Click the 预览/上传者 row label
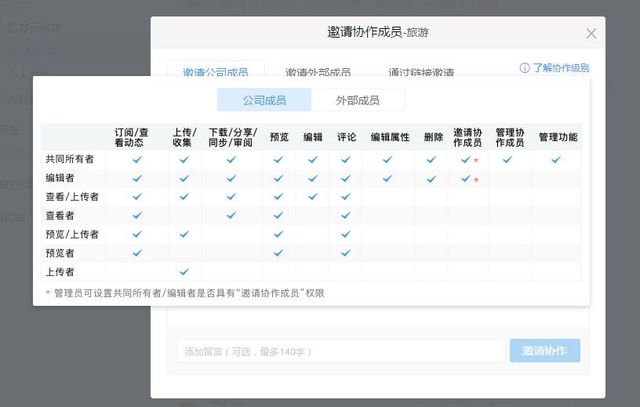 pyautogui.click(x=72, y=234)
